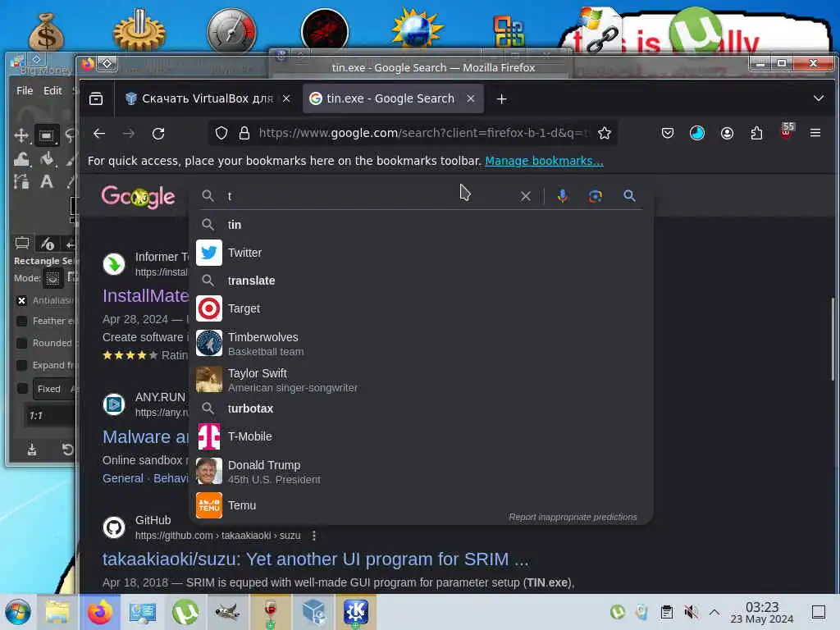
Task: Choose the 'turbotax' suggestion
Action: click(x=421, y=409)
